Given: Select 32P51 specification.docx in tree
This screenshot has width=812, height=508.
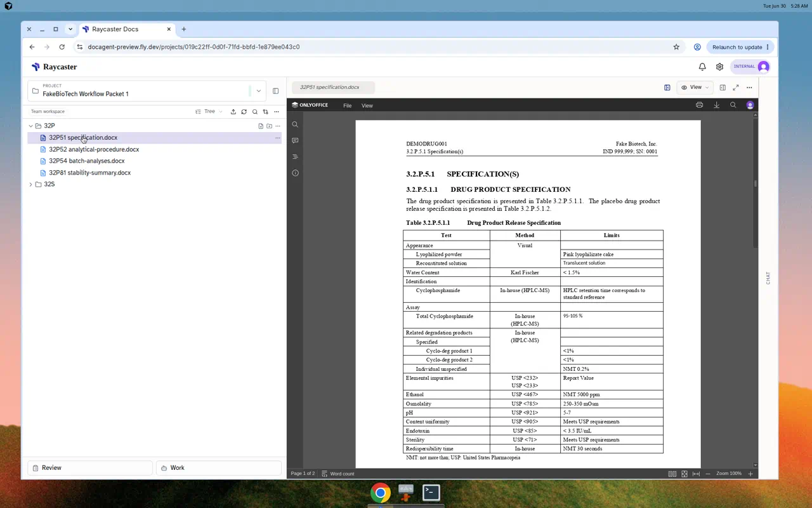Looking at the screenshot, I should click(x=154, y=138).
